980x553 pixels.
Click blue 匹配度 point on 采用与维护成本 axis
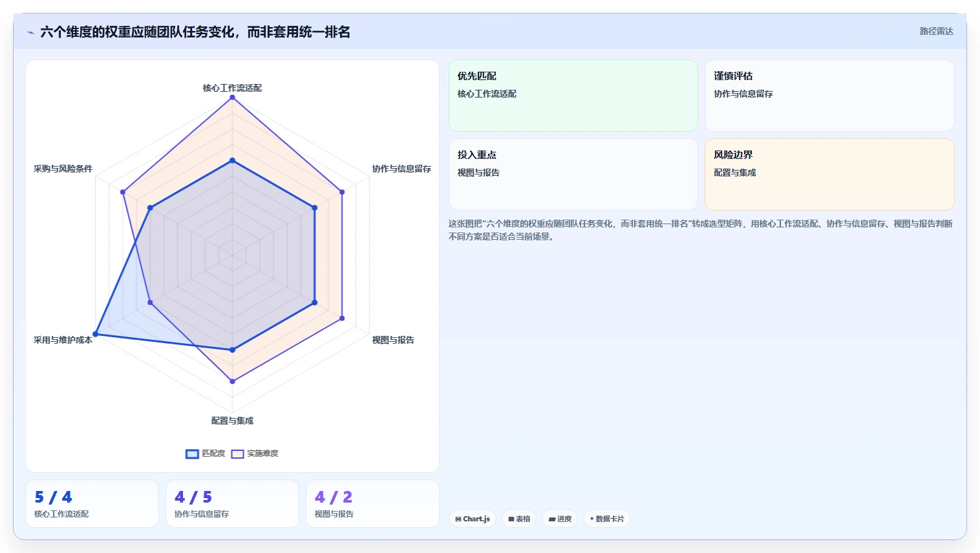(x=96, y=334)
